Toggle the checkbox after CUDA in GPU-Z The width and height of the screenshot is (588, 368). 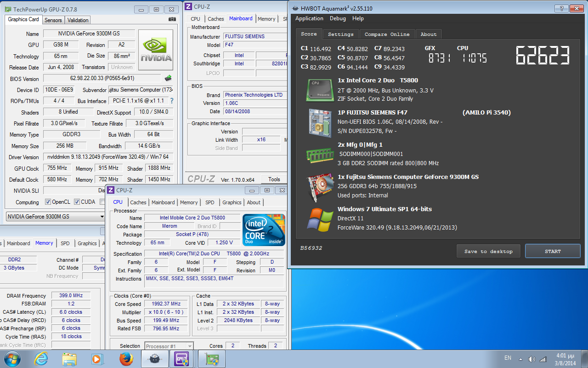coord(102,202)
